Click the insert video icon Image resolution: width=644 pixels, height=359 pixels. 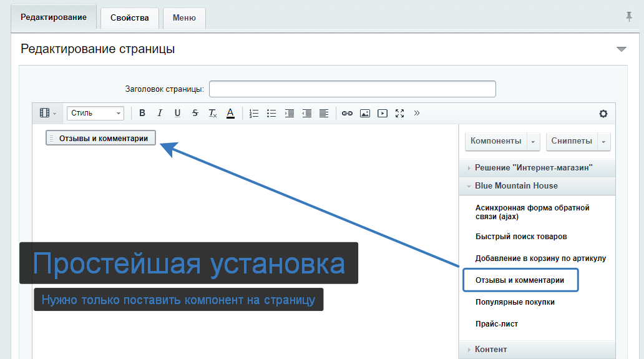click(383, 113)
